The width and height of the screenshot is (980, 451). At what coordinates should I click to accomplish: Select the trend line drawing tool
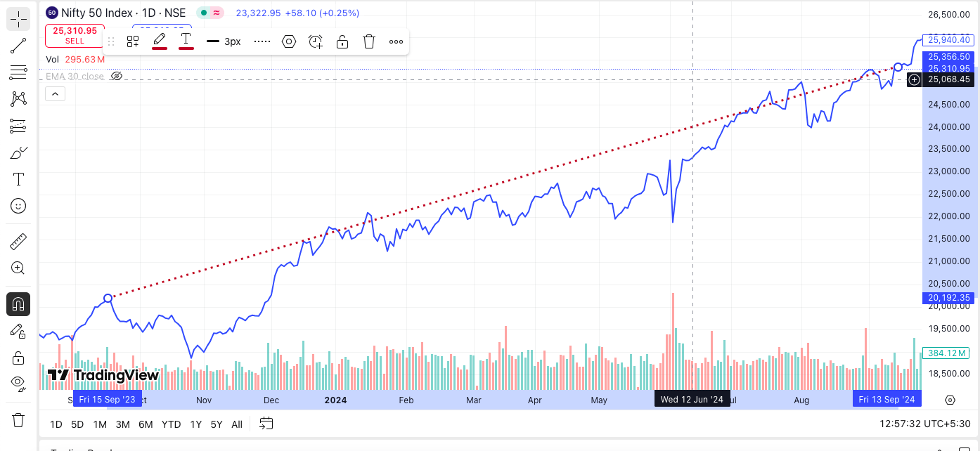(18, 46)
